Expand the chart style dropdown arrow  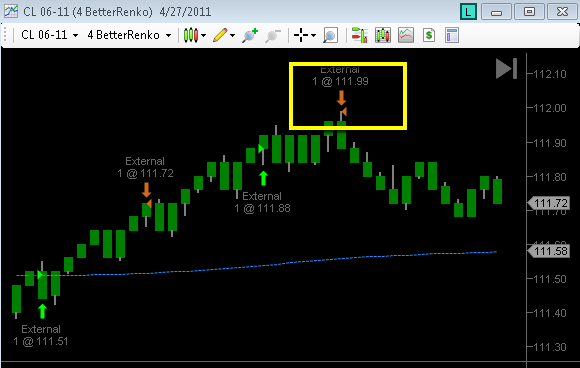203,36
